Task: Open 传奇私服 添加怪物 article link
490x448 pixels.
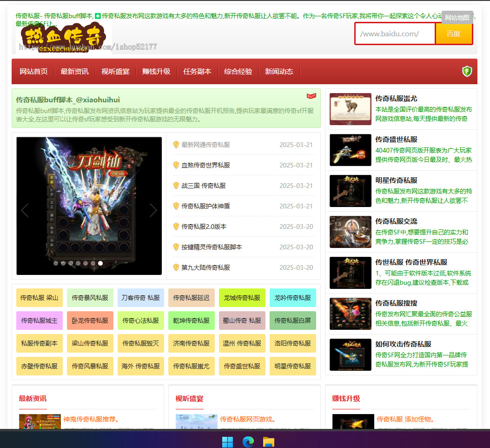Action: coord(405,419)
